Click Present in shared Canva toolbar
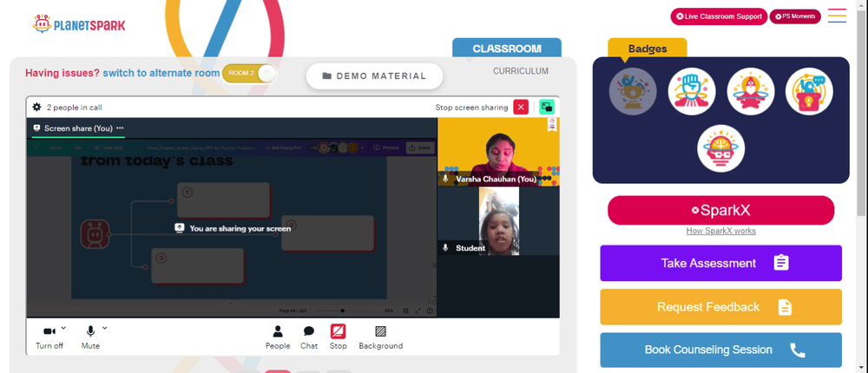The height and width of the screenshot is (373, 868). pos(387,147)
